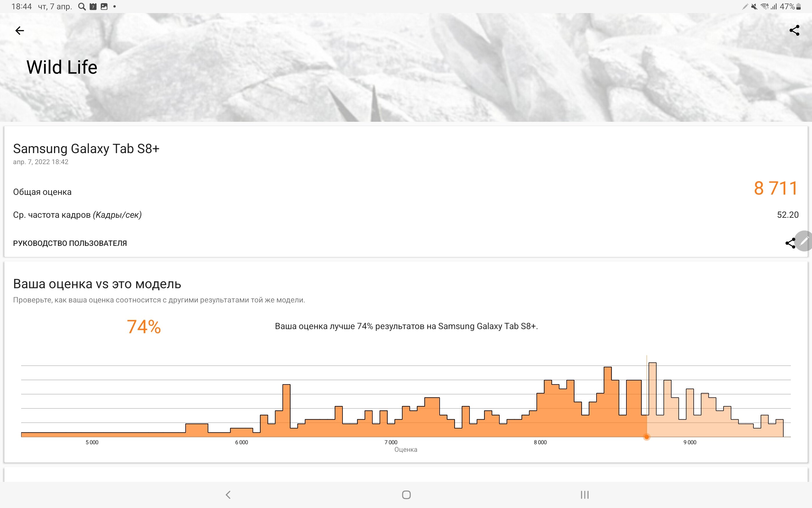Tap the share icon in the header
The image size is (812, 508).
(x=794, y=30)
